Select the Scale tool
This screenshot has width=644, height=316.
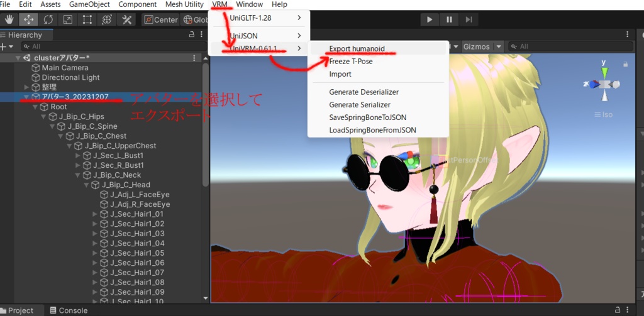click(x=68, y=19)
